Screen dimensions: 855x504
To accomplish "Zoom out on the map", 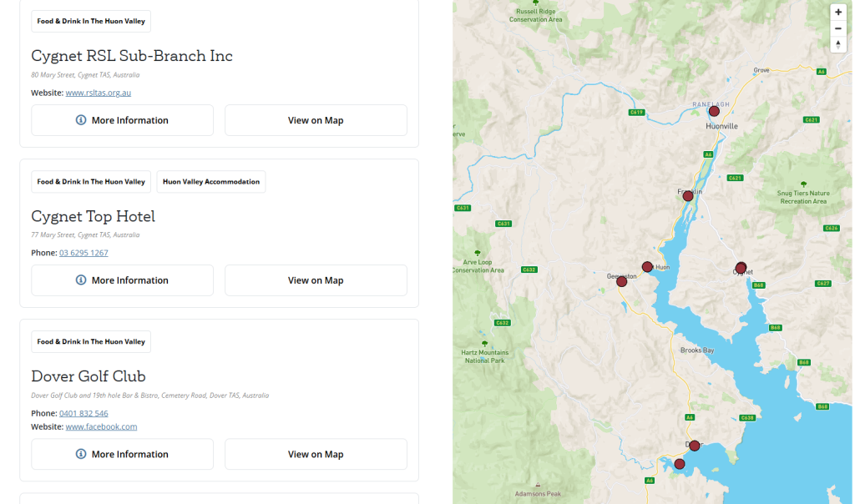I will [x=838, y=28].
